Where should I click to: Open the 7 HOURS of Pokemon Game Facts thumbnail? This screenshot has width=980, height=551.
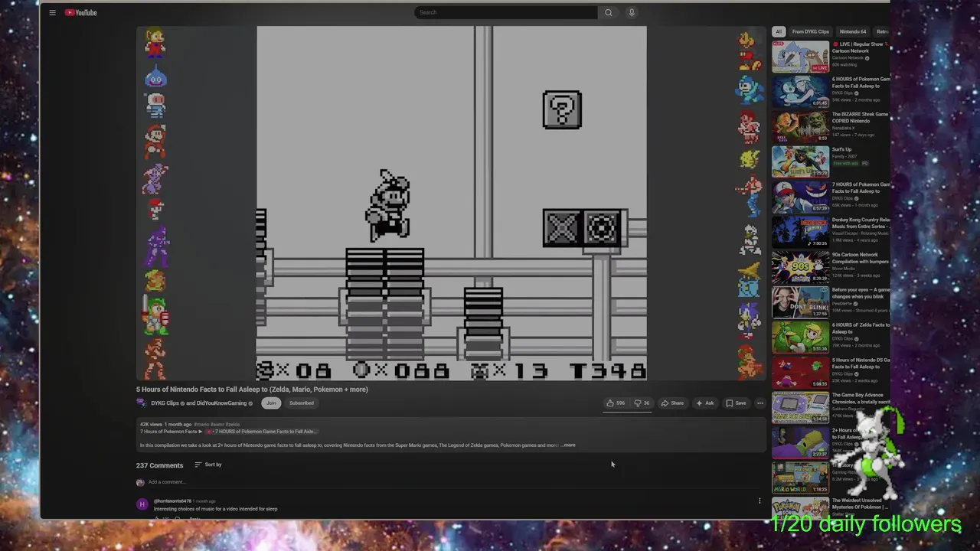pos(800,197)
